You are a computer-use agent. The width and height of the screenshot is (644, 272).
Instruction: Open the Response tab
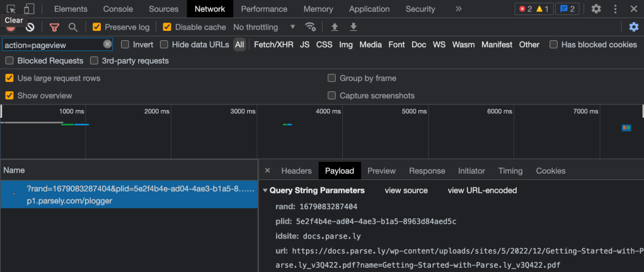[427, 171]
